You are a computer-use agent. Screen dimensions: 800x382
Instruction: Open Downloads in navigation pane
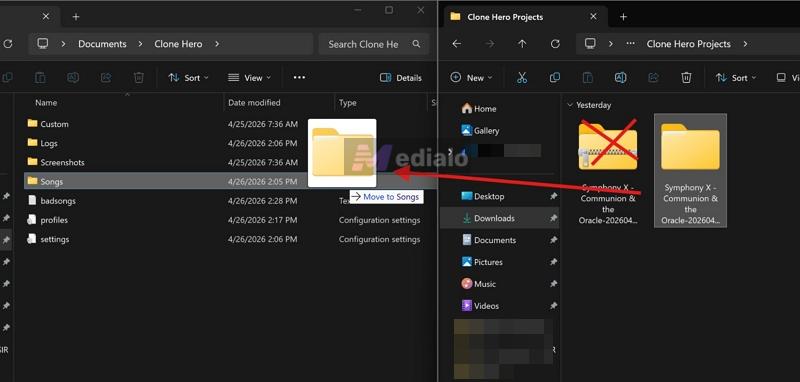488,218
